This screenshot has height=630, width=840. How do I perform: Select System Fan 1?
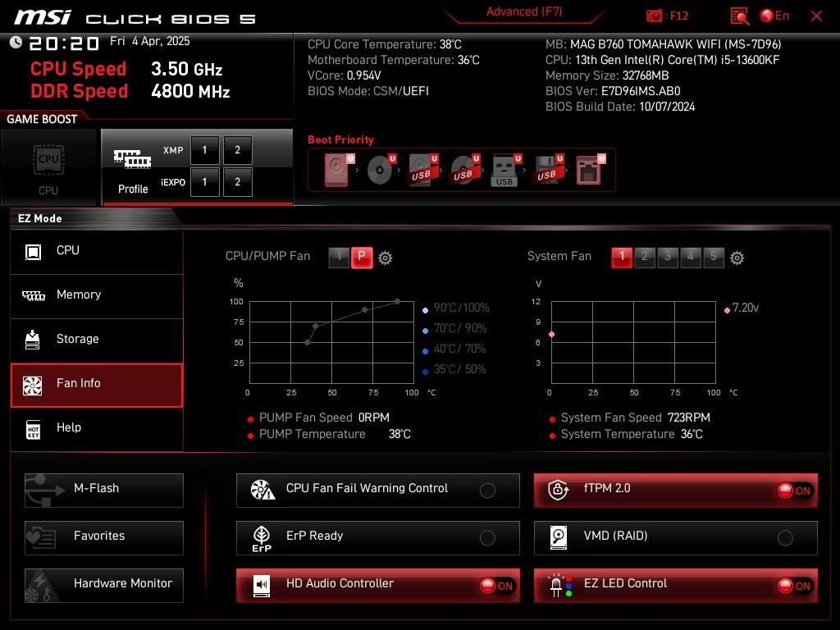click(x=622, y=257)
